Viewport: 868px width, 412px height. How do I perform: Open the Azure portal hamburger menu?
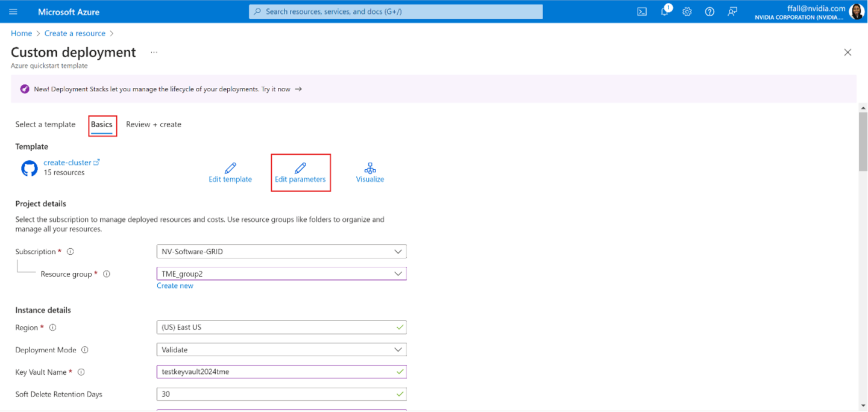(x=13, y=12)
